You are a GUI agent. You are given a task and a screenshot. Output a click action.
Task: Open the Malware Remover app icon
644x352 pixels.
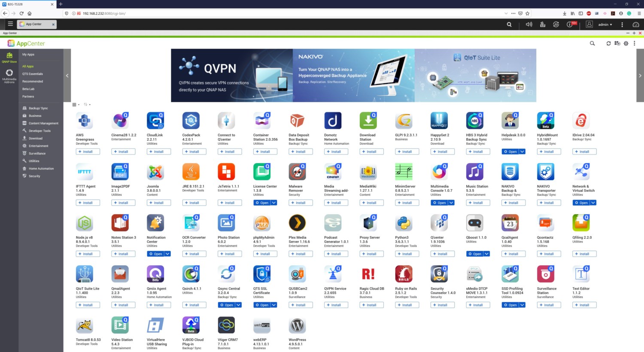tap(297, 172)
